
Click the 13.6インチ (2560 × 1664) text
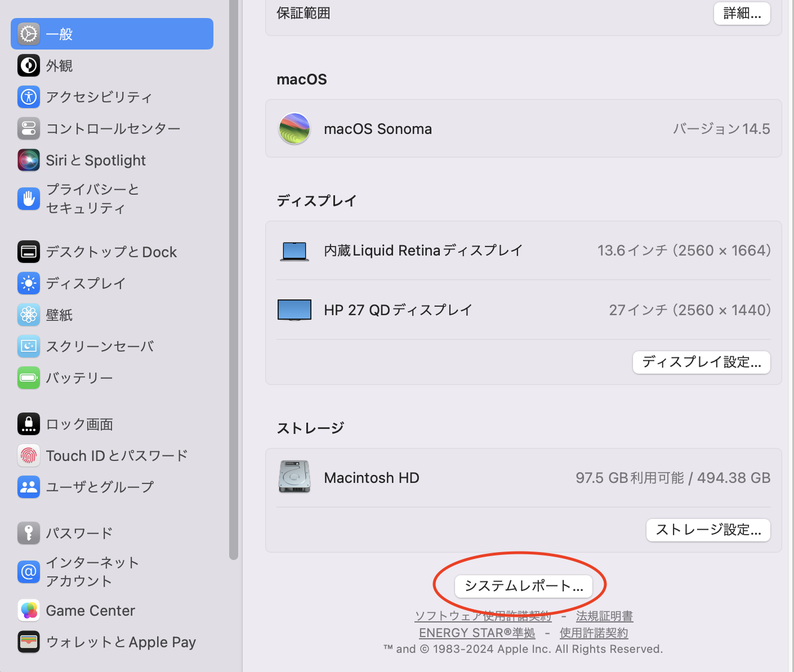pyautogui.click(x=684, y=250)
